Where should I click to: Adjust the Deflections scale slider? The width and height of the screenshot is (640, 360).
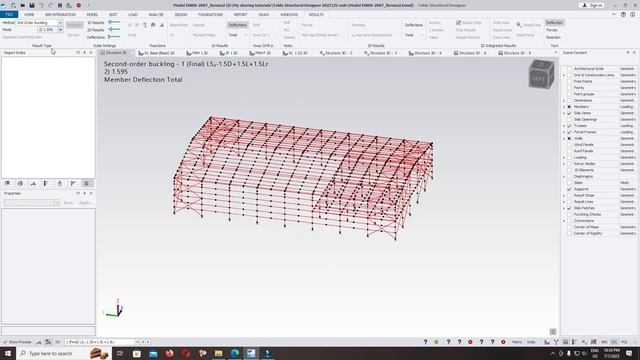[x=114, y=37]
